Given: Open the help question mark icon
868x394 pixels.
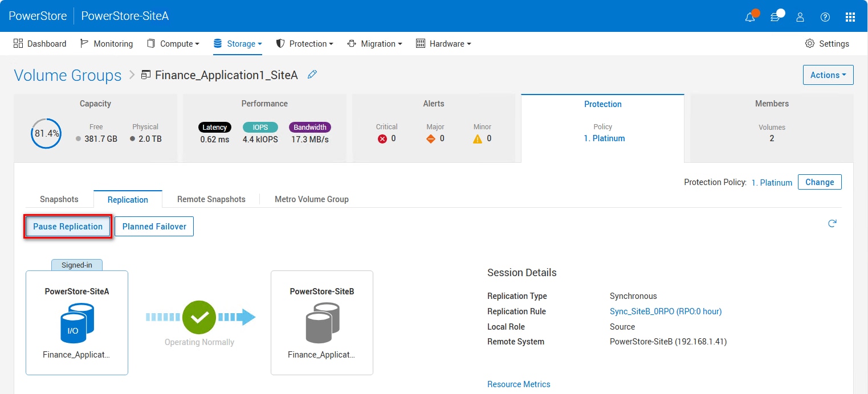Looking at the screenshot, I should [825, 17].
